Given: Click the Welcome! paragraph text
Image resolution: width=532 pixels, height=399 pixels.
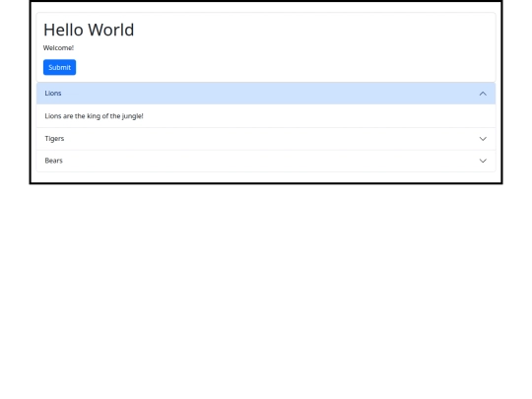Looking at the screenshot, I should pyautogui.click(x=58, y=48).
